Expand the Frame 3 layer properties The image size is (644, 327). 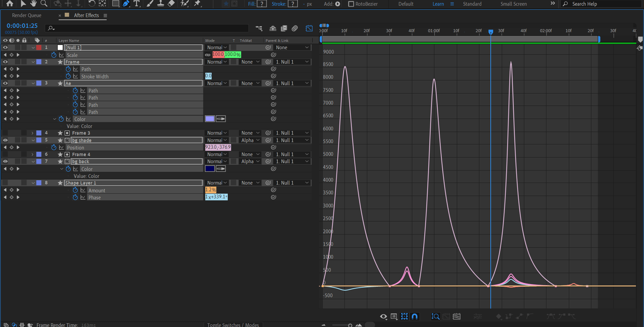(33, 133)
